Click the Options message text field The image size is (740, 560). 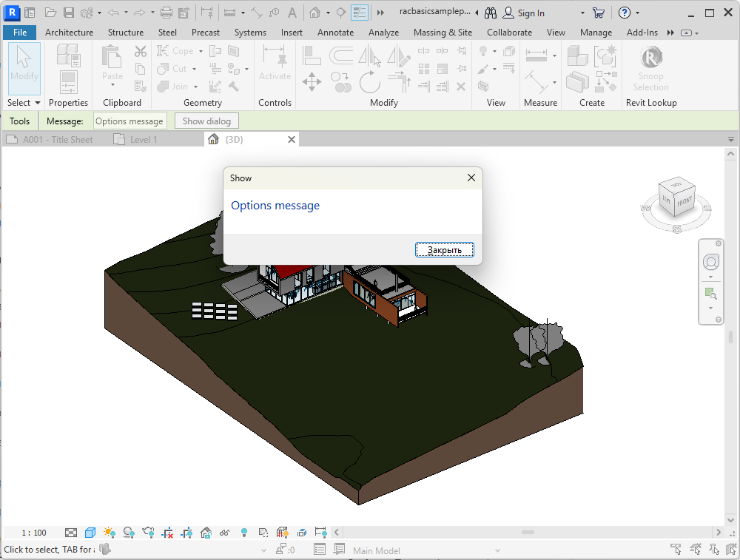click(129, 121)
